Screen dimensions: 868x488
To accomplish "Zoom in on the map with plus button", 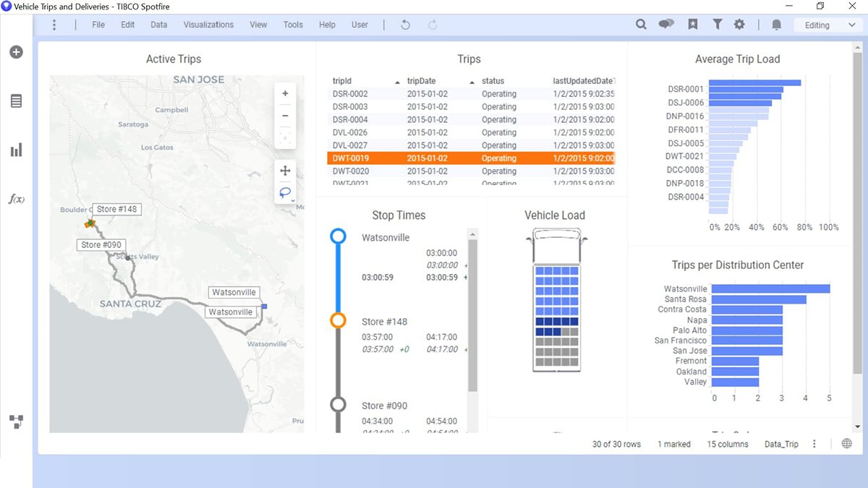I will point(285,93).
